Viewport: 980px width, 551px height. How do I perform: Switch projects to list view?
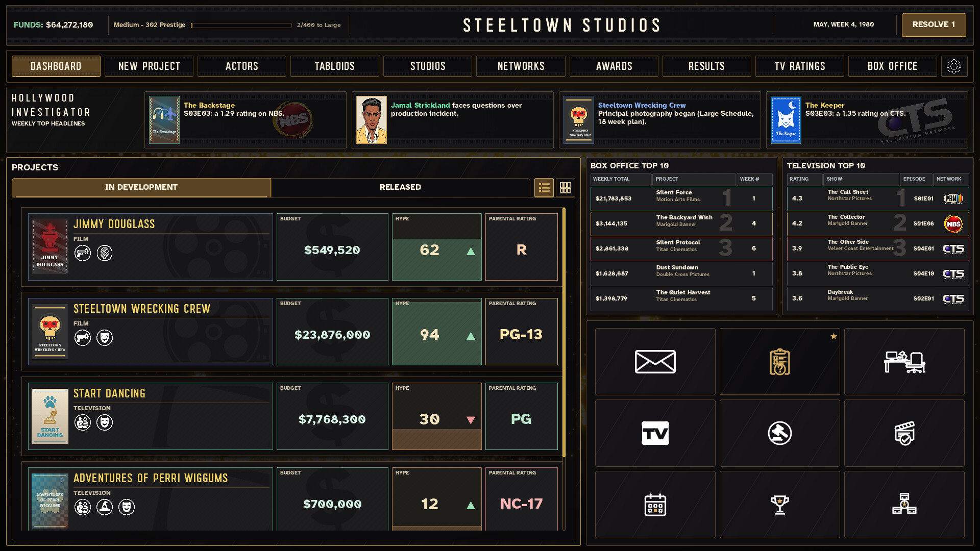[544, 188]
